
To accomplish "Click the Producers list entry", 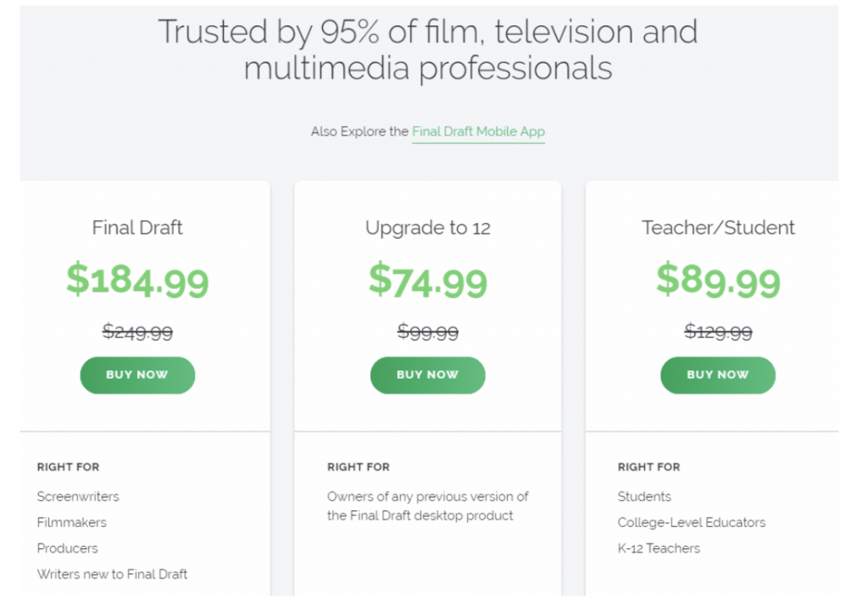I will point(68,548).
